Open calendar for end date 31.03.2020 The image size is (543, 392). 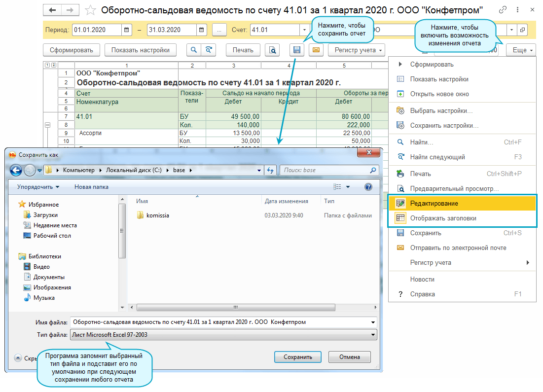tap(201, 30)
